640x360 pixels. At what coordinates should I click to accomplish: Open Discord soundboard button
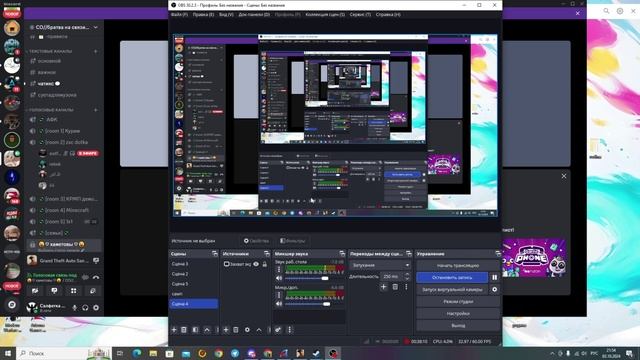pyautogui.click(x=93, y=291)
